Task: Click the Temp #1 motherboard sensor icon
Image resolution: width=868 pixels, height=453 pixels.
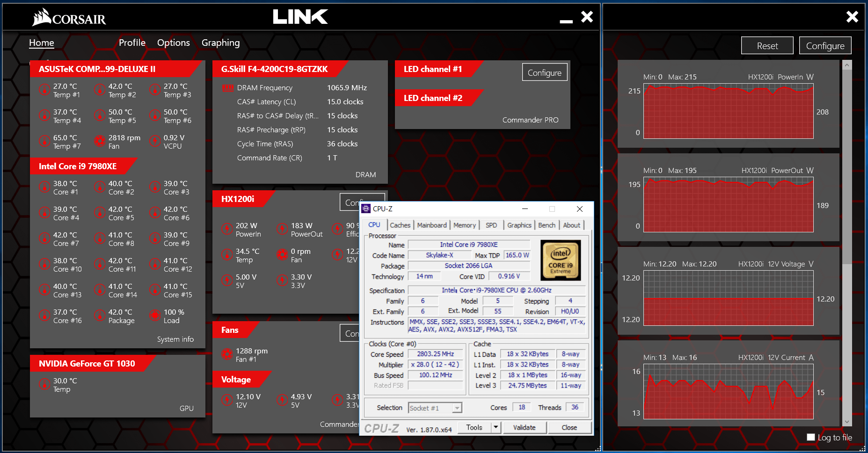Action: click(x=44, y=89)
